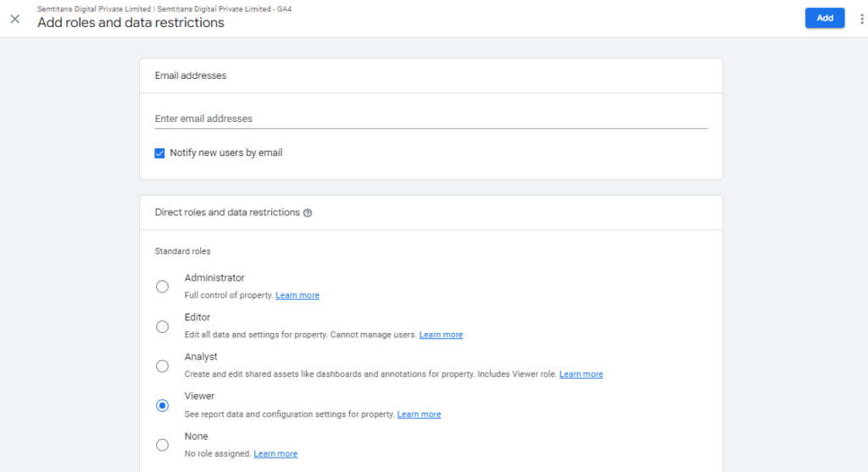Choose the None role option
Viewport: 868px width, 472px height.
tap(162, 445)
